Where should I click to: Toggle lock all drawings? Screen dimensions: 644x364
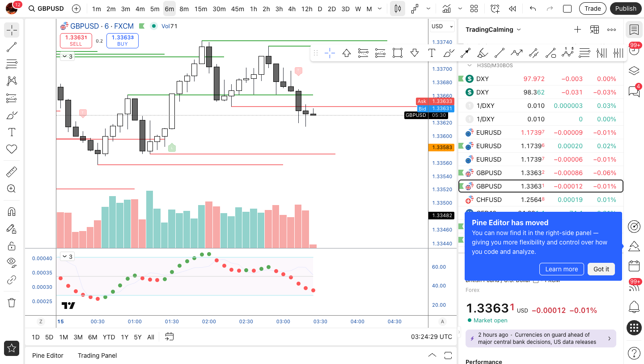[x=12, y=246]
